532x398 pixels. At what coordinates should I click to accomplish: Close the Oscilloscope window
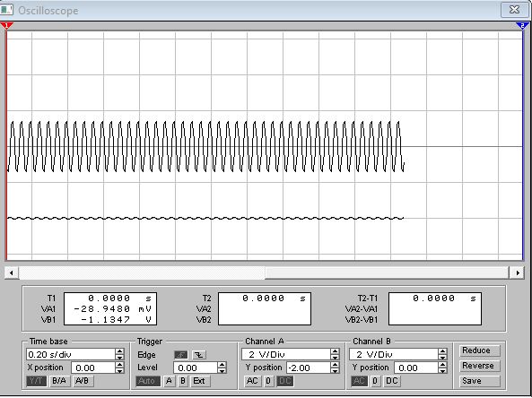tap(514, 10)
